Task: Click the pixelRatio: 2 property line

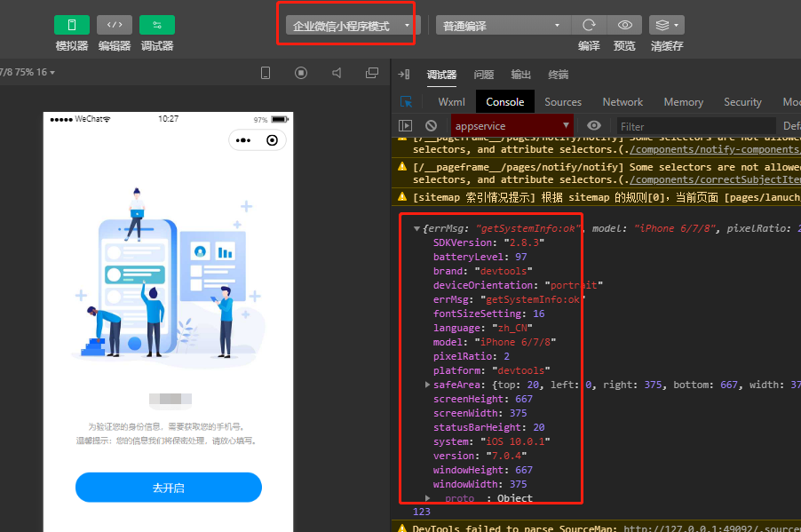Action: point(471,356)
